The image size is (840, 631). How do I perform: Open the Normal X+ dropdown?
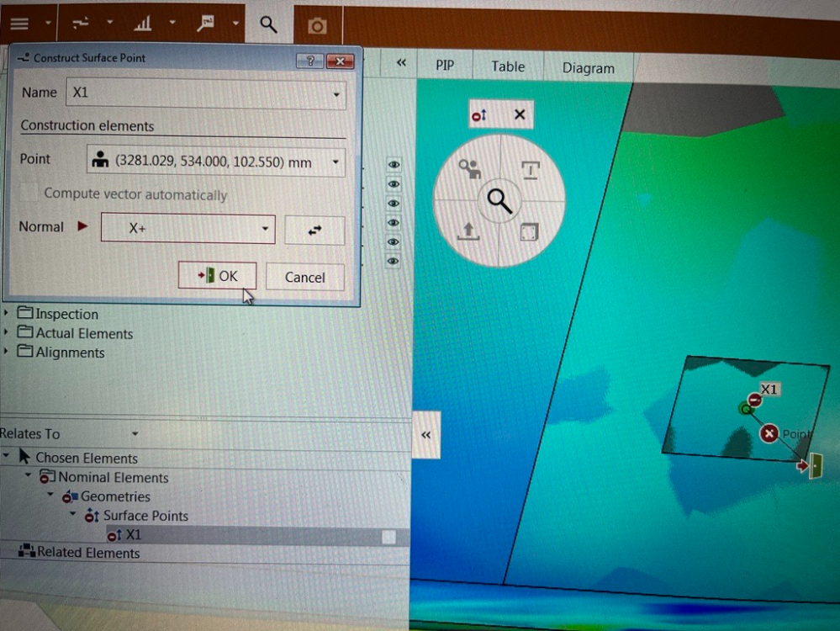point(266,228)
